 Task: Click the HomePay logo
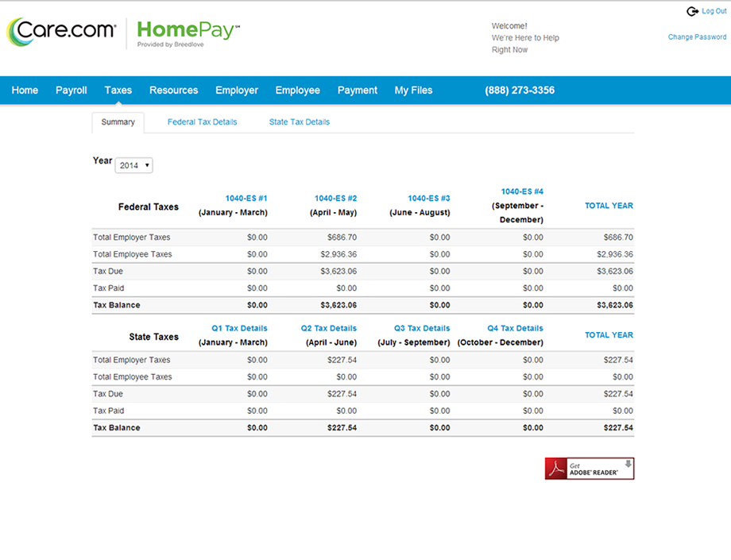[x=187, y=32]
